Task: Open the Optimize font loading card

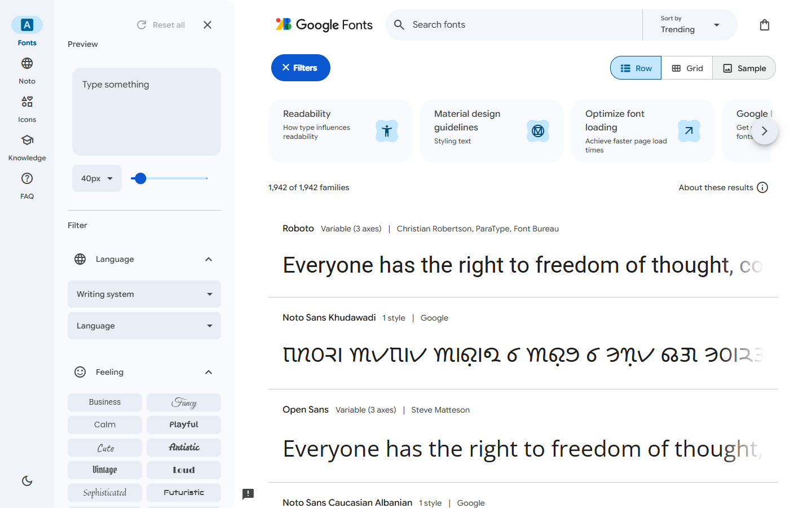Action: (643, 131)
